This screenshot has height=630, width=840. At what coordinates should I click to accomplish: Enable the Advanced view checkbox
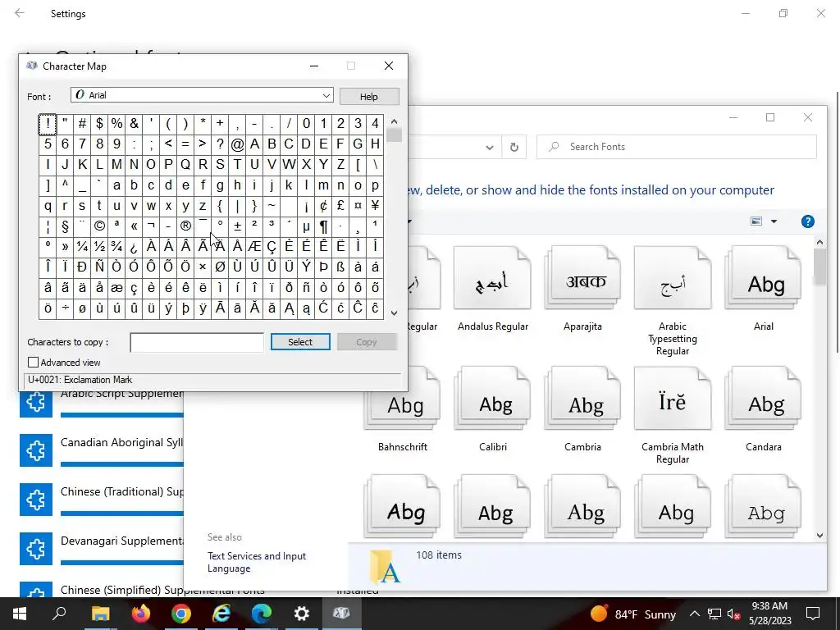tap(33, 362)
